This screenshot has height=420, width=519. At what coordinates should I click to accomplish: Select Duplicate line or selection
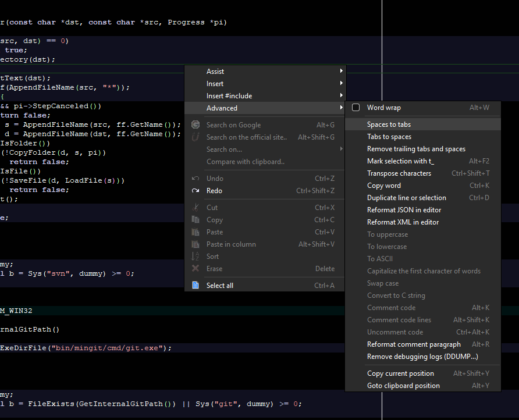(407, 198)
